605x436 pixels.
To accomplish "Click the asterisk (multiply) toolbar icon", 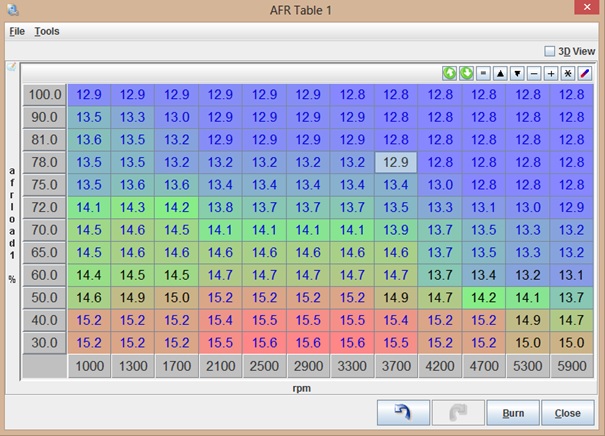I will point(568,74).
